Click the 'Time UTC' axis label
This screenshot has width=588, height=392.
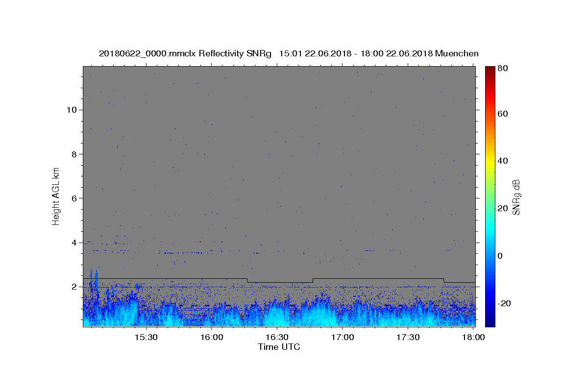(x=279, y=347)
